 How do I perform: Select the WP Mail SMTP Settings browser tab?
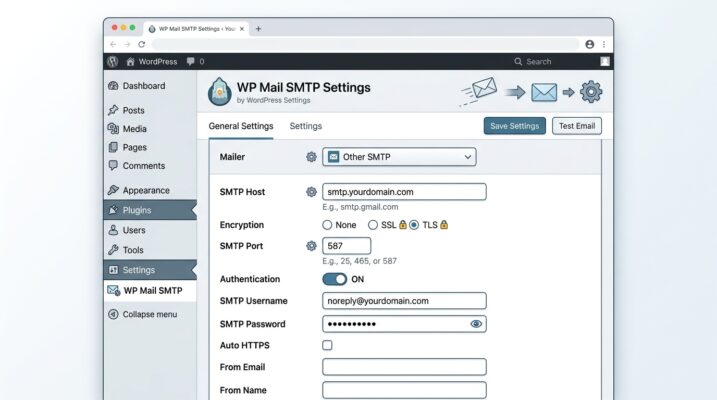tap(197, 28)
